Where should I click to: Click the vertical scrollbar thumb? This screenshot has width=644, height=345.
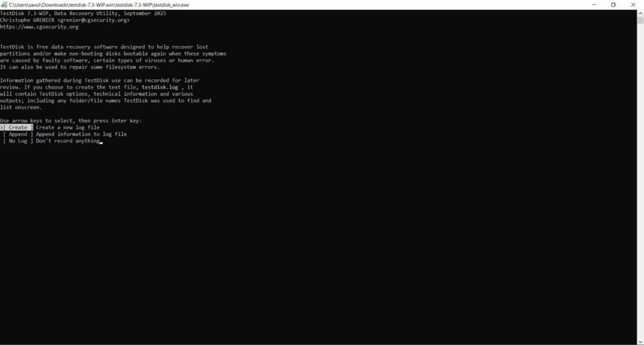(640, 21)
